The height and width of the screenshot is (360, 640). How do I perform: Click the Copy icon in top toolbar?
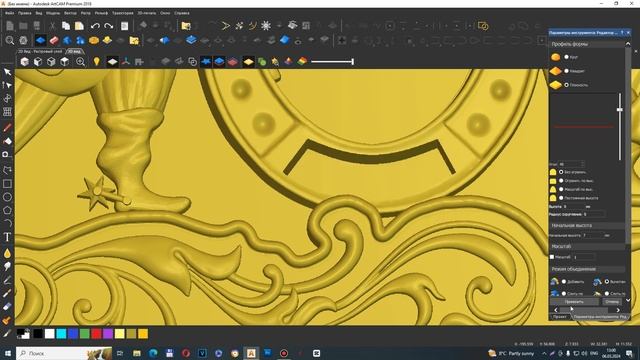click(x=66, y=26)
